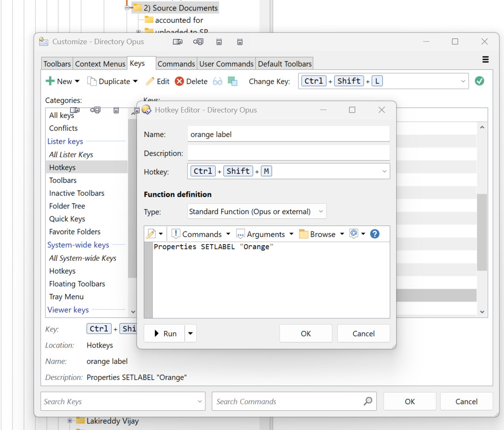Open the Run button's dropdown arrow
This screenshot has width=504, height=430.
(190, 333)
